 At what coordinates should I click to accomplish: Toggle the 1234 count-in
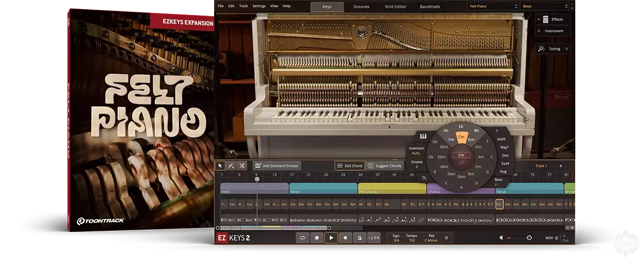[374, 237]
